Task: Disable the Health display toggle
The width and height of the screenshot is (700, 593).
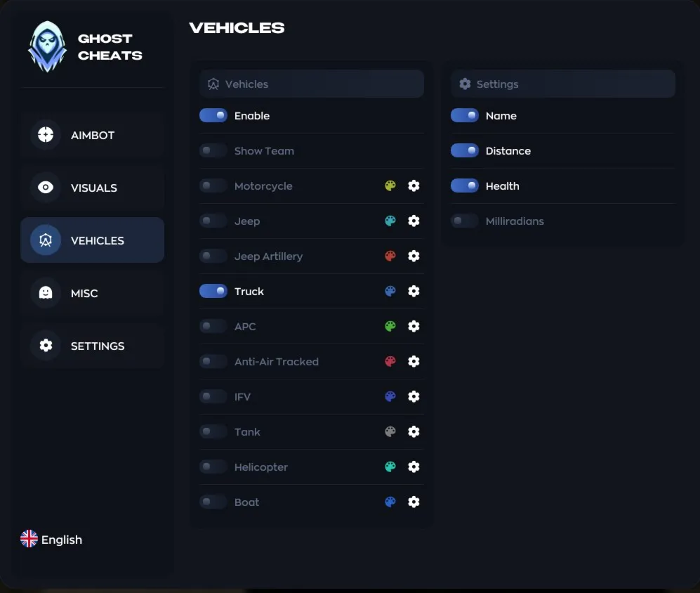Action: pyautogui.click(x=465, y=185)
